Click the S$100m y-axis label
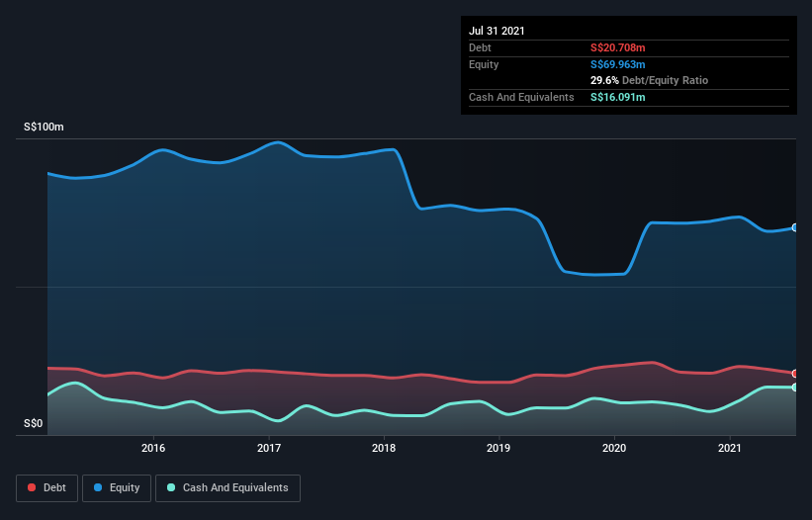812x520 pixels. pyautogui.click(x=45, y=127)
